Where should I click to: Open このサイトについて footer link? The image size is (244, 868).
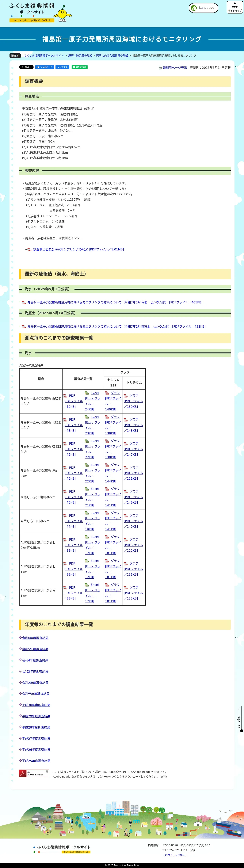point(174,855)
